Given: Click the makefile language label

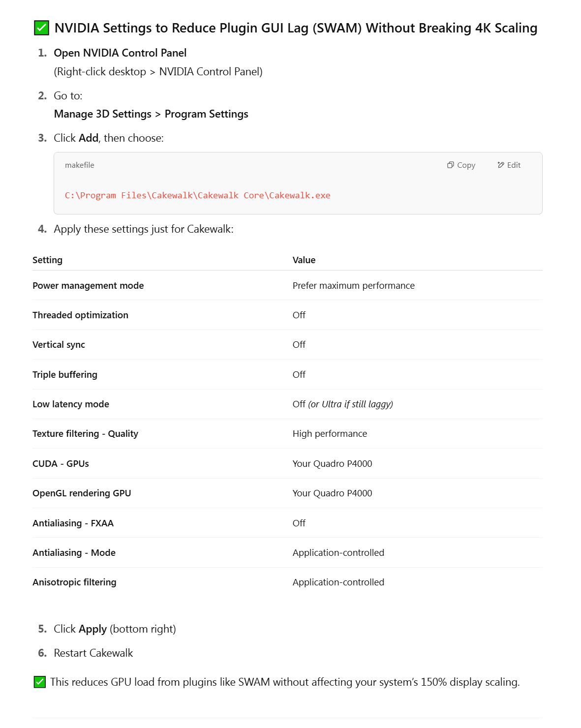Looking at the screenshot, I should [80, 165].
